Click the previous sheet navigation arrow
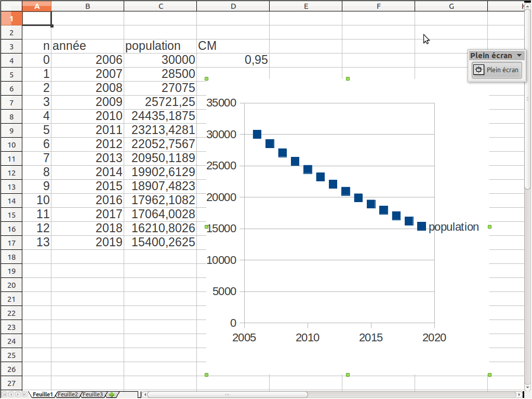This screenshot has height=399, width=532. coord(11,394)
